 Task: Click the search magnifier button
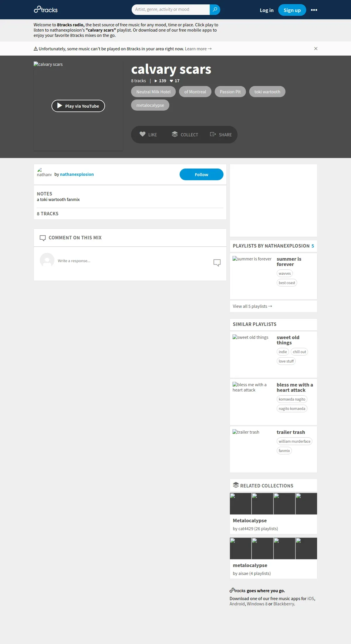(x=215, y=10)
